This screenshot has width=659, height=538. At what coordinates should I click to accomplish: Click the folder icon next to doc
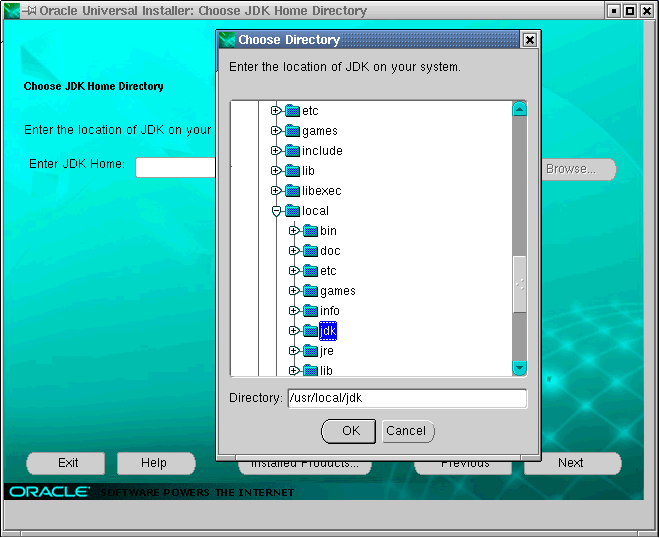click(310, 251)
